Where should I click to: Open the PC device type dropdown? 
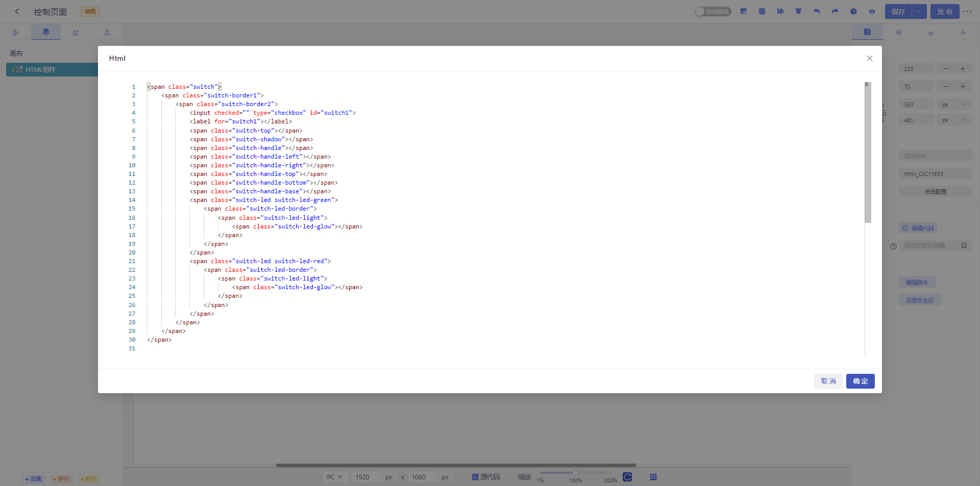(x=335, y=477)
